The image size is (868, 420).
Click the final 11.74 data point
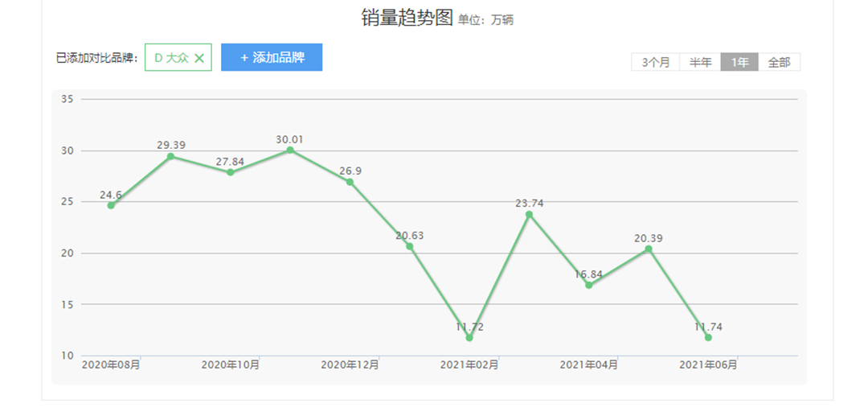(x=708, y=337)
